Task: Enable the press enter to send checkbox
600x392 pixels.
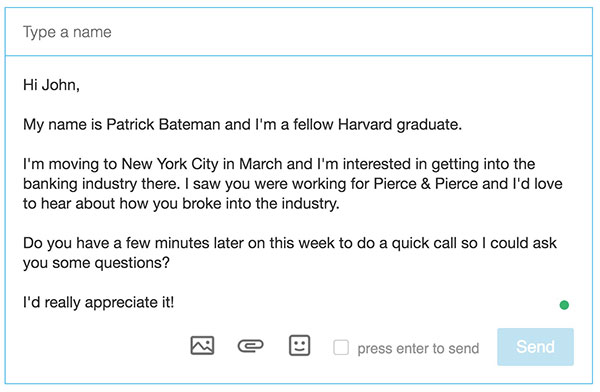Action: click(x=341, y=348)
